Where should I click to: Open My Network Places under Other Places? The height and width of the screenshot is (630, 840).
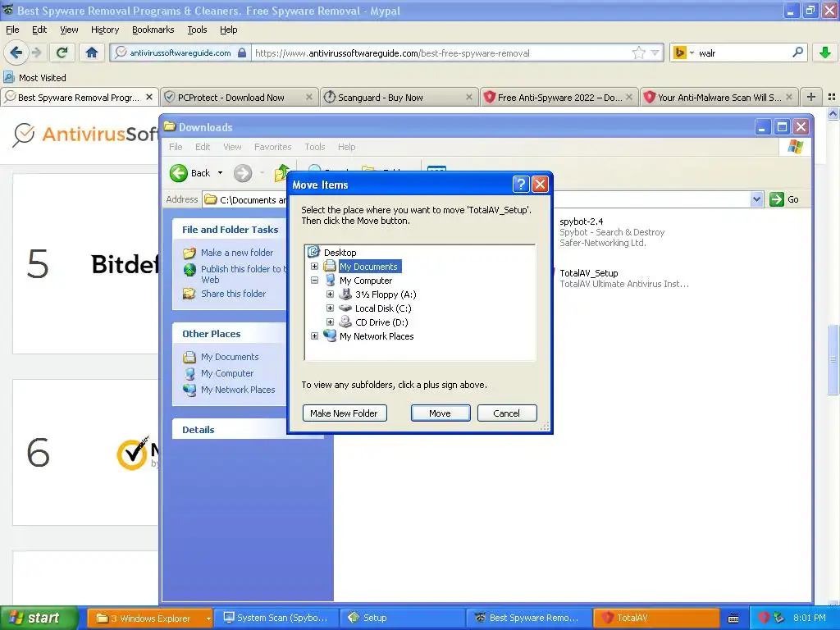(x=238, y=390)
